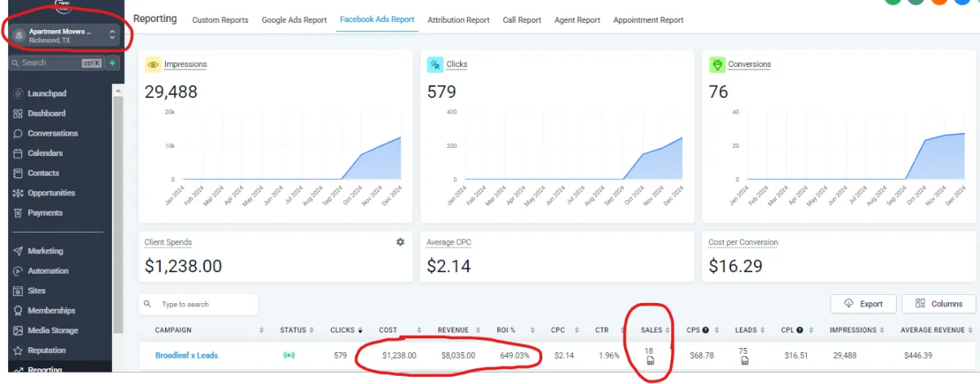Click the sidebar scrollbar up arrow
Image resolution: width=980 pixels, height=384 pixels.
point(118,89)
